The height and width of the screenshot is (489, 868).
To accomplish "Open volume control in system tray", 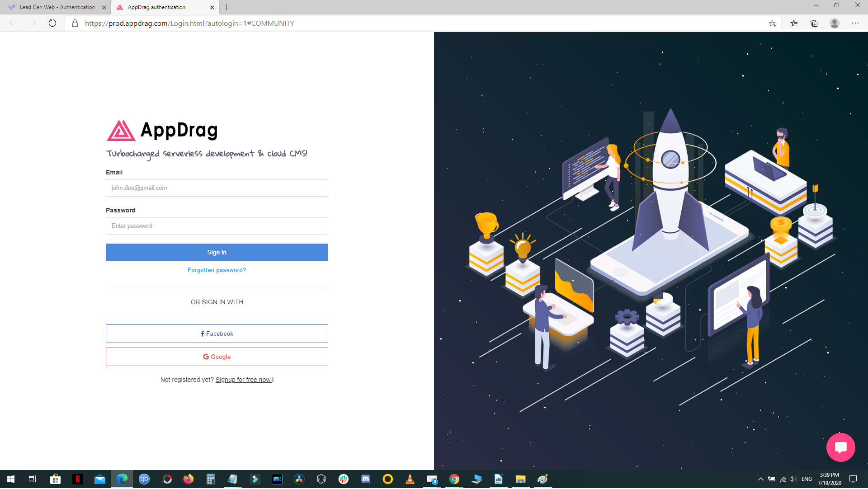I will coord(793,480).
